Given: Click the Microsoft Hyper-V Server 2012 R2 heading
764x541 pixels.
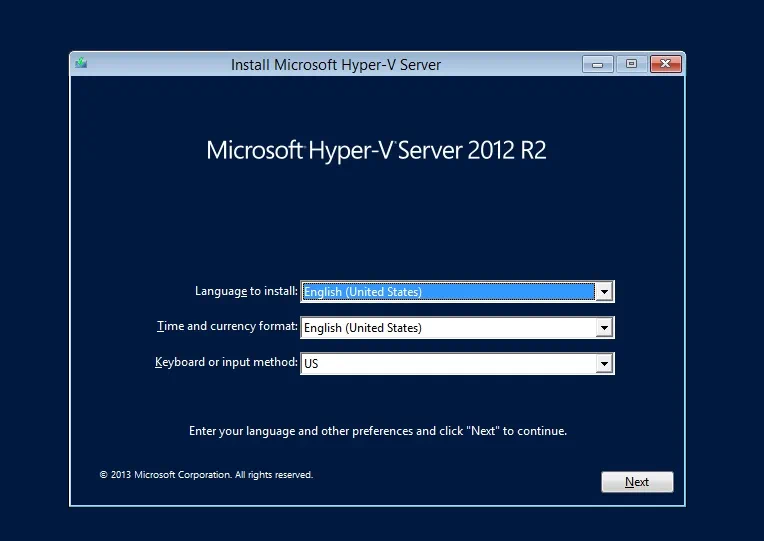Looking at the screenshot, I should pyautogui.click(x=376, y=151).
